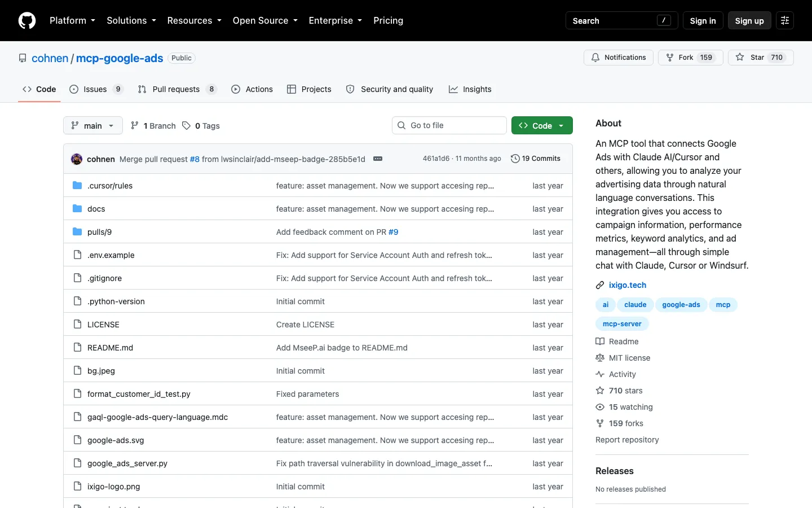The image size is (812, 508).
Task: Open the Pull requests tab
Action: [177, 89]
